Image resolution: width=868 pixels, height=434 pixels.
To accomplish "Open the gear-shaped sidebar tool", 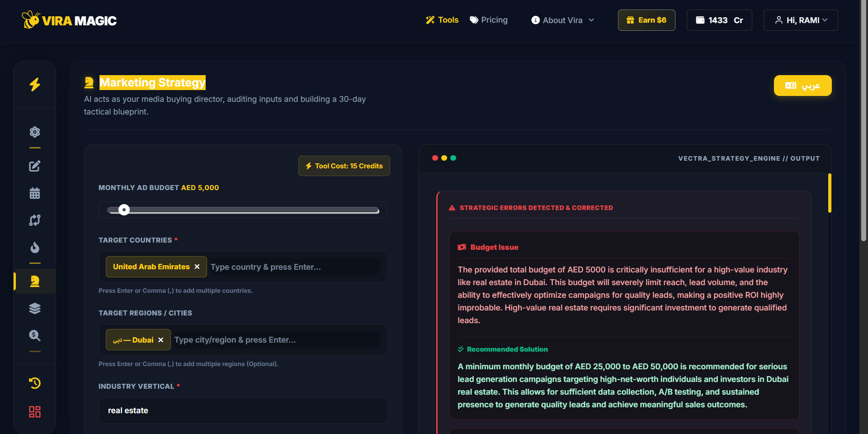I will pos(35,132).
